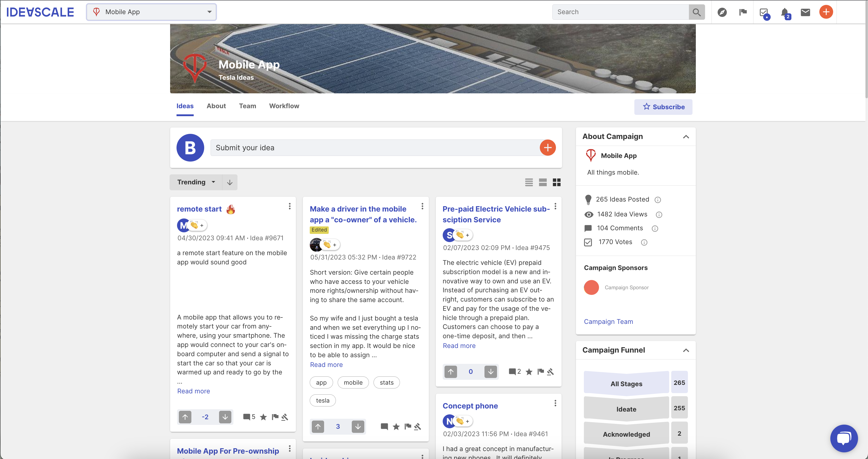The width and height of the screenshot is (868, 459).
Task: Open the Team tab
Action: [x=247, y=106]
